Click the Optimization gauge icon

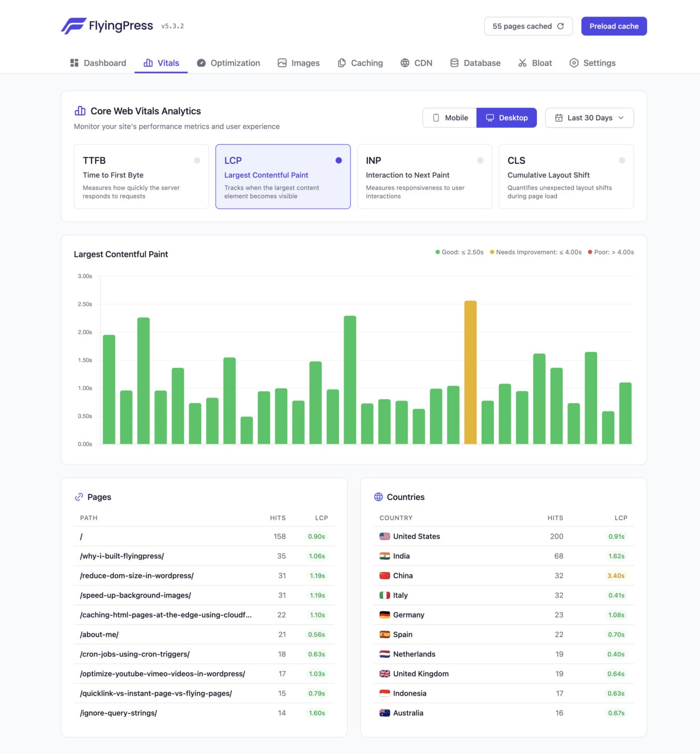click(x=201, y=63)
